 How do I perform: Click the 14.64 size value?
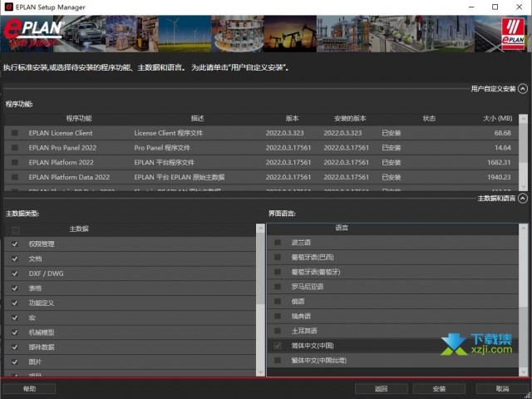[x=502, y=148]
